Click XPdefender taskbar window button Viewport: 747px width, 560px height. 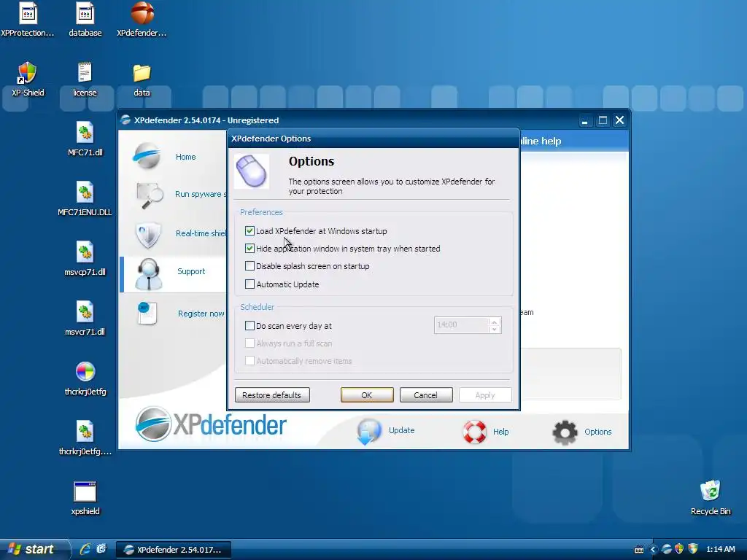[174, 550]
